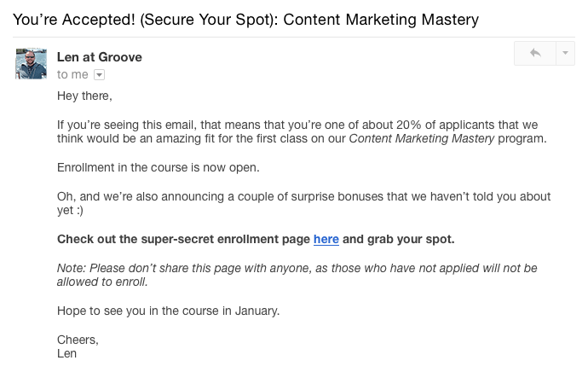Click bold text 'and grab your spot.'
This screenshot has height=372, width=588.
pyautogui.click(x=398, y=239)
